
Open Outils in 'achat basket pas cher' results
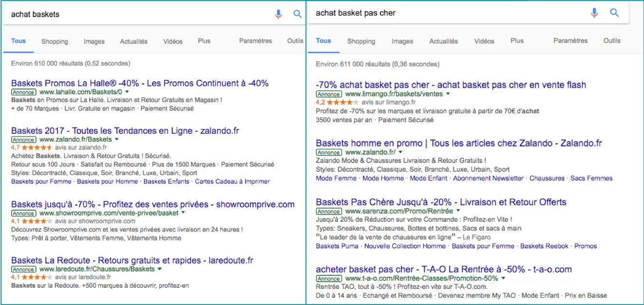coord(612,41)
